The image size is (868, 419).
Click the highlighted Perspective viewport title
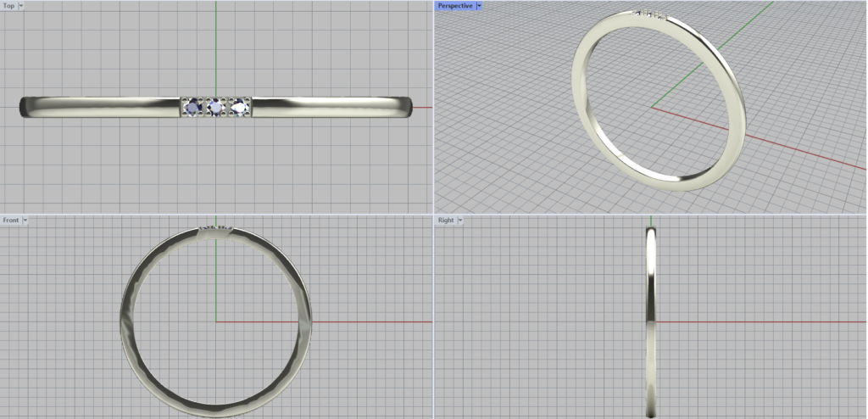tap(455, 6)
